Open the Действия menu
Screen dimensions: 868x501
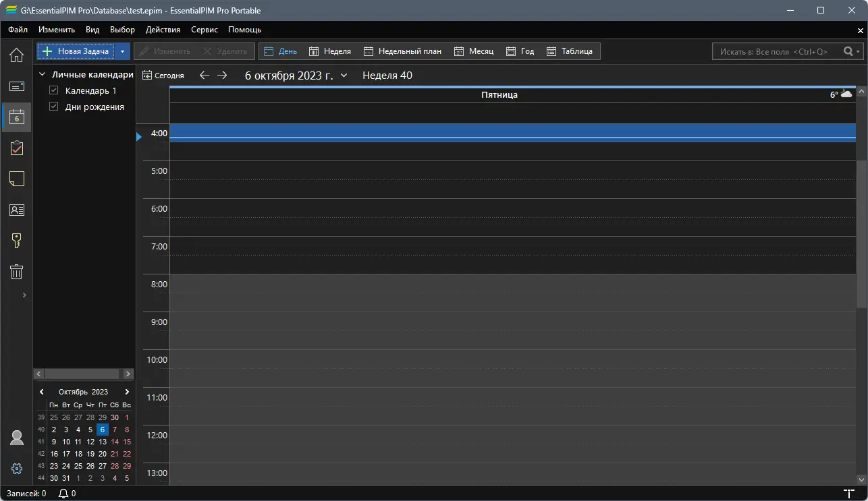tap(163, 30)
